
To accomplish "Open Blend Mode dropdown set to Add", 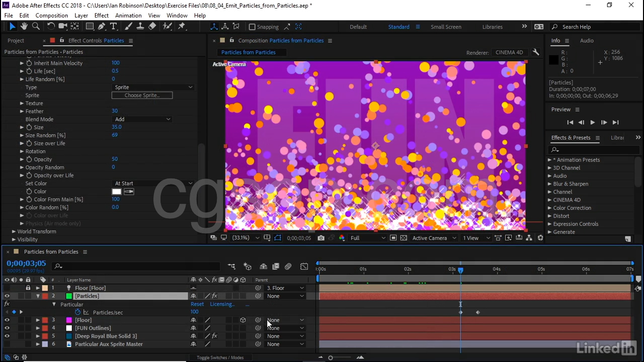I will pyautogui.click(x=142, y=119).
